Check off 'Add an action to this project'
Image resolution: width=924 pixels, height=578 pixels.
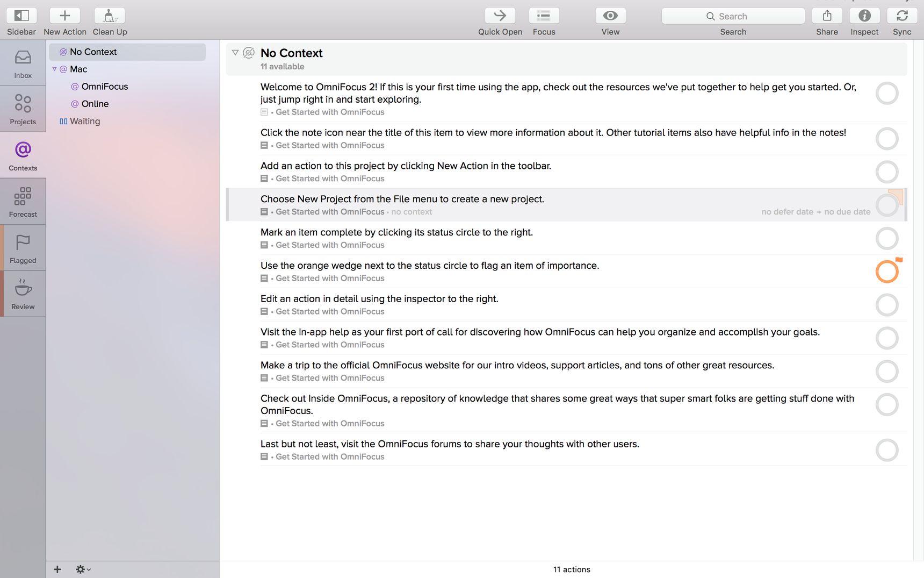click(887, 172)
